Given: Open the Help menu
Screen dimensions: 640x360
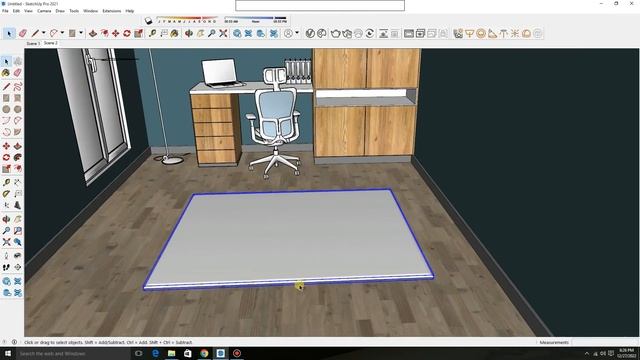Looking at the screenshot, I should point(130,11).
